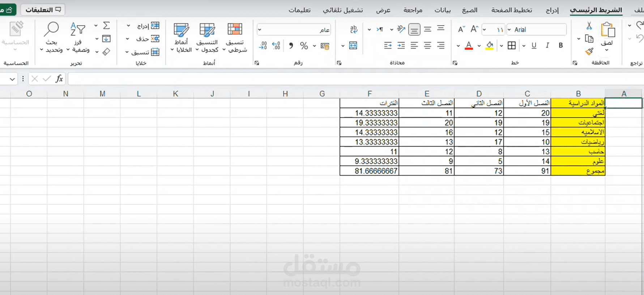Open بحث وتحديد find and select
Viewport: 644px width, 295px height.
pyautogui.click(x=51, y=37)
